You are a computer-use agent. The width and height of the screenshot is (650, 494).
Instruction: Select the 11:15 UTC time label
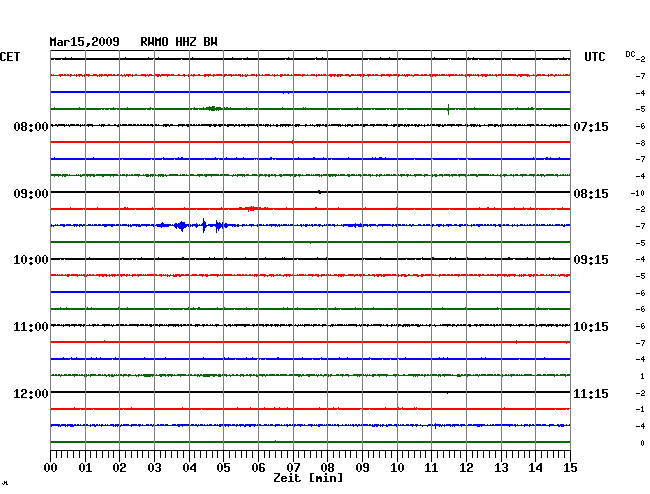(591, 393)
